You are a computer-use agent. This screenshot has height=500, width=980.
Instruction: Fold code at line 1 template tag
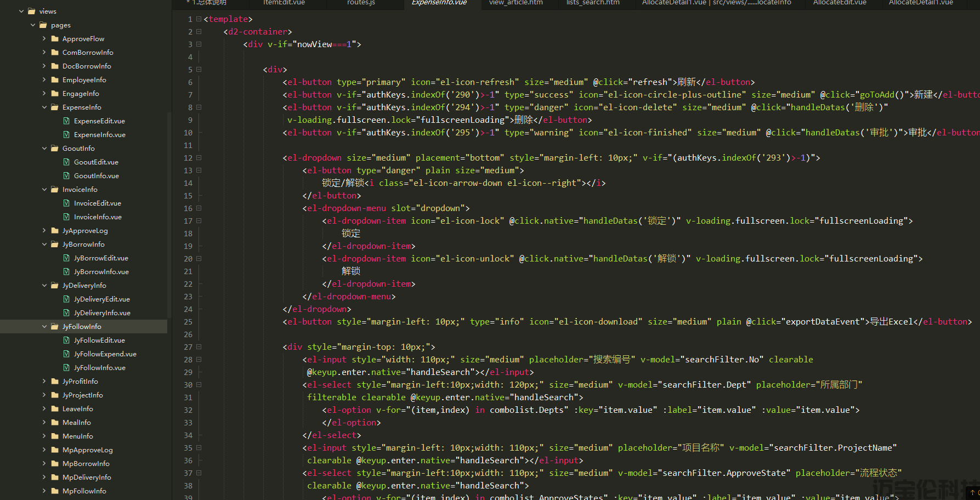click(199, 19)
